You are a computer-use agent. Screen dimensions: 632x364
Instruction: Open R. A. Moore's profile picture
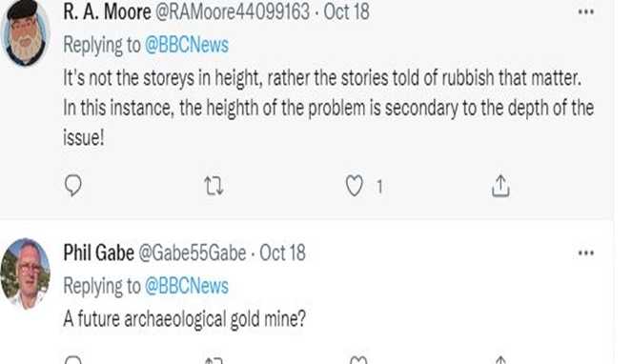(26, 33)
